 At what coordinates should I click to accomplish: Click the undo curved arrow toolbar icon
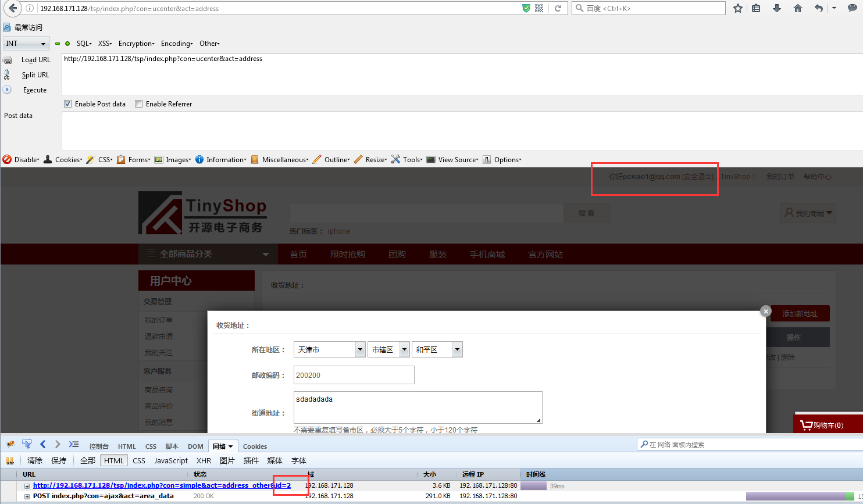(819, 8)
